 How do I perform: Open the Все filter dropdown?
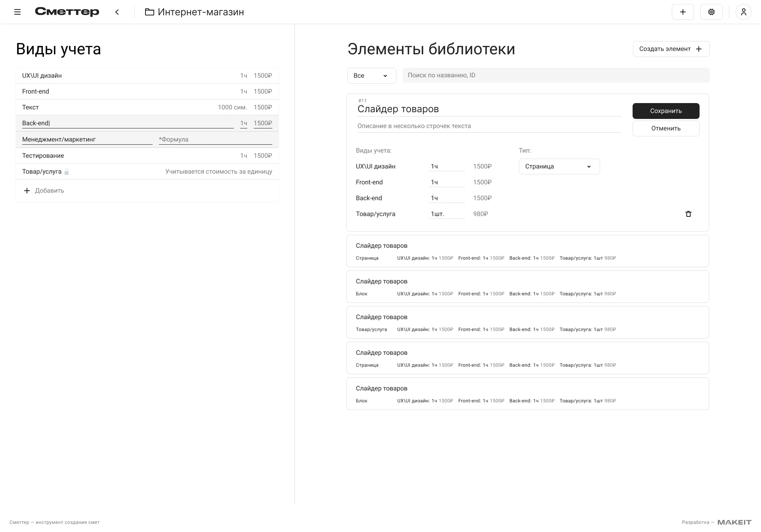click(371, 76)
